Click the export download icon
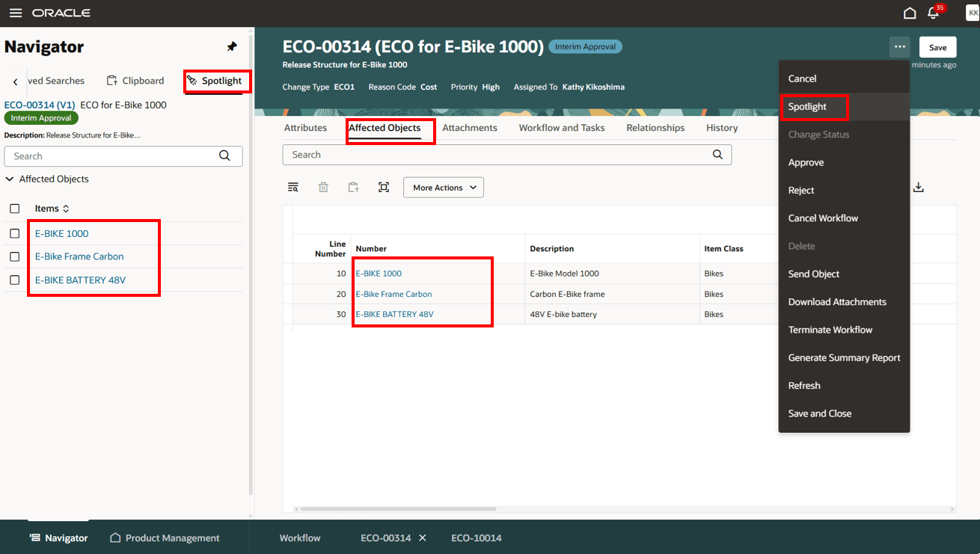The height and width of the screenshot is (554, 980). (x=919, y=187)
